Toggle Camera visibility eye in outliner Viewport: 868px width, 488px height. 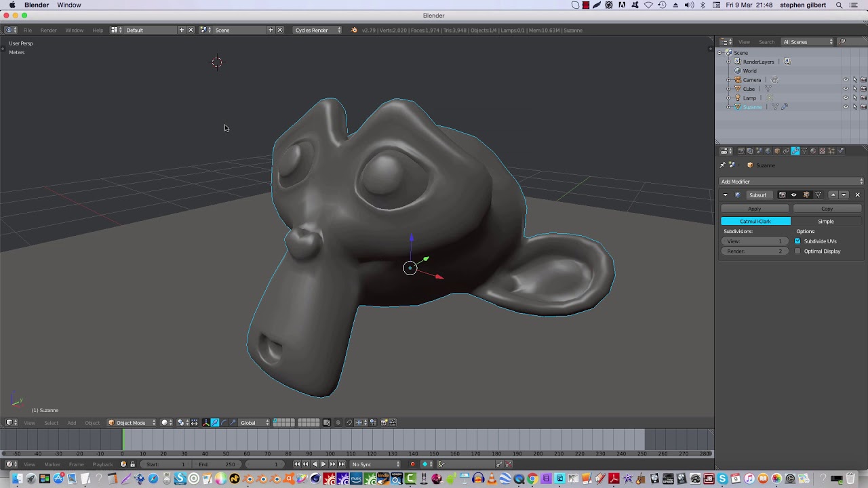pyautogui.click(x=846, y=79)
